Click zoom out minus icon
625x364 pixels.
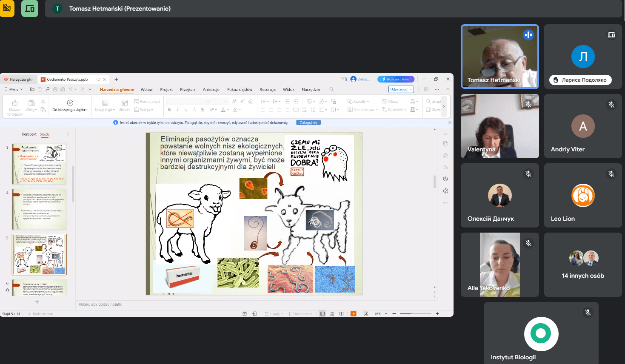tap(394, 314)
